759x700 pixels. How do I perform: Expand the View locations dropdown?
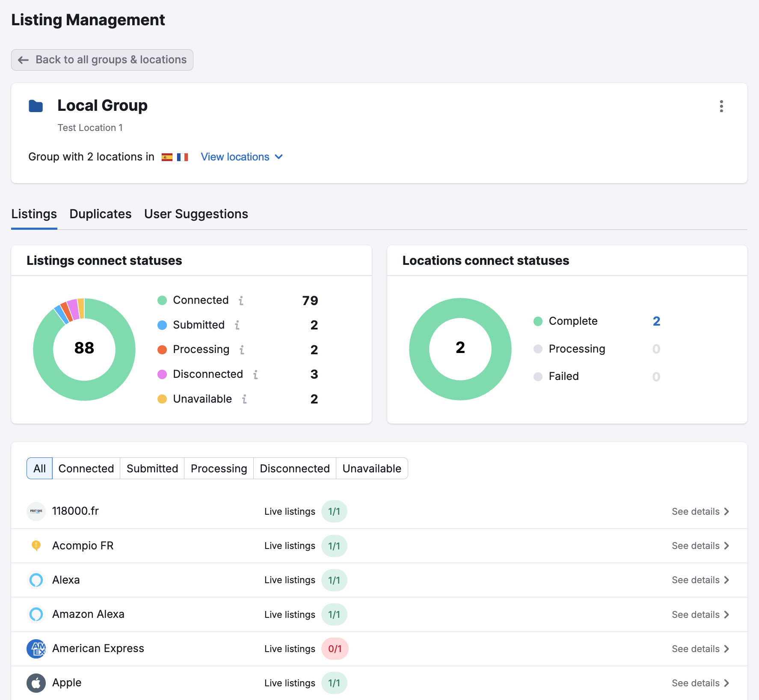point(241,157)
